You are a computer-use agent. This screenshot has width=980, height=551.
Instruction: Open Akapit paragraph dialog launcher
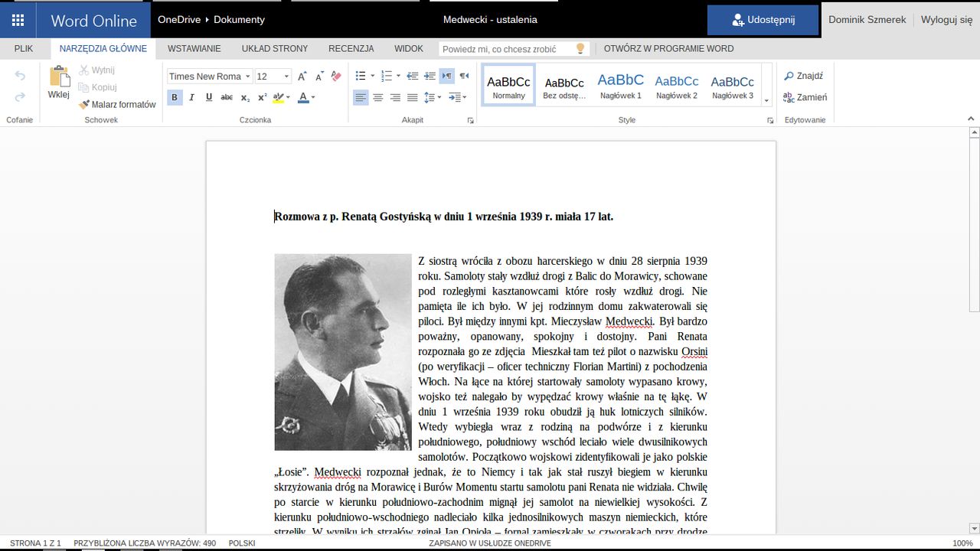471,121
